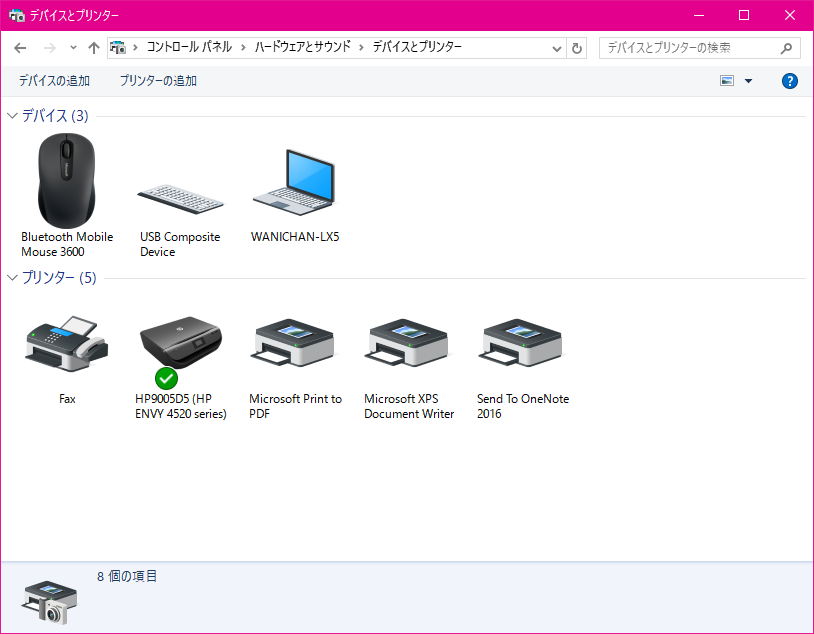This screenshot has height=634, width=814.
Task: Close the デバイスとプリンター window
Action: pos(790,15)
